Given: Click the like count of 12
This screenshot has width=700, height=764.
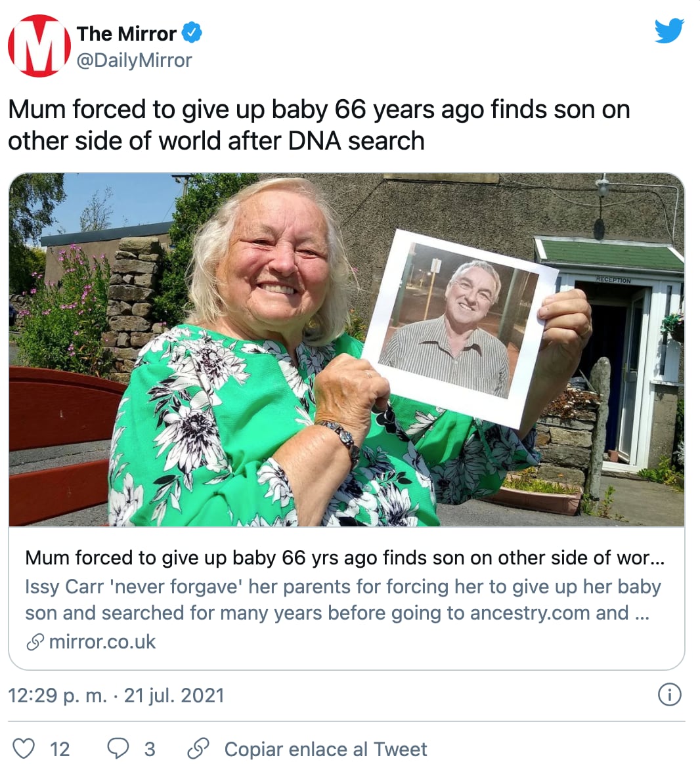Looking at the screenshot, I should tap(60, 749).
